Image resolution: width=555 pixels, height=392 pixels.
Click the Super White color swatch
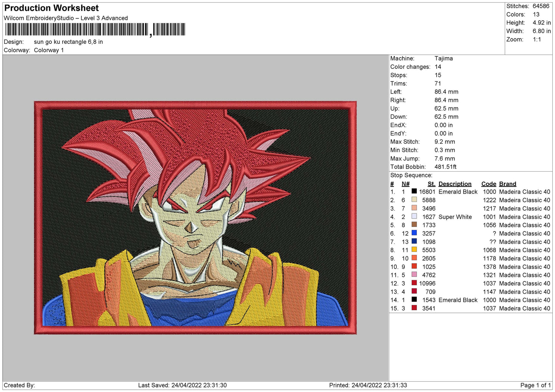pos(414,216)
